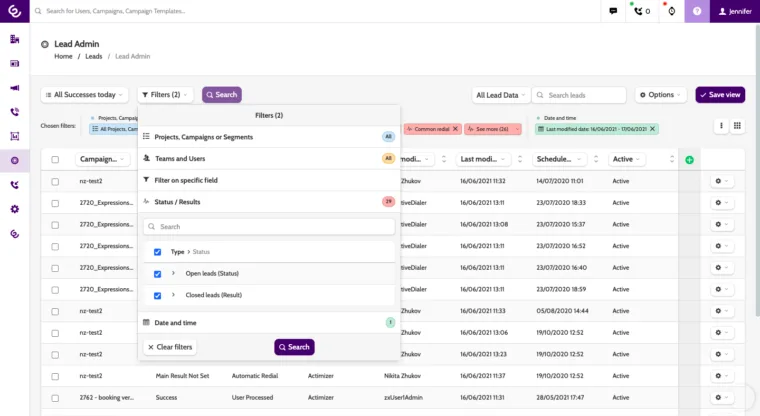This screenshot has width=760, height=416.
Task: Tick the checkbox of 16/06/2021 13:08 row
Action: coord(55,225)
